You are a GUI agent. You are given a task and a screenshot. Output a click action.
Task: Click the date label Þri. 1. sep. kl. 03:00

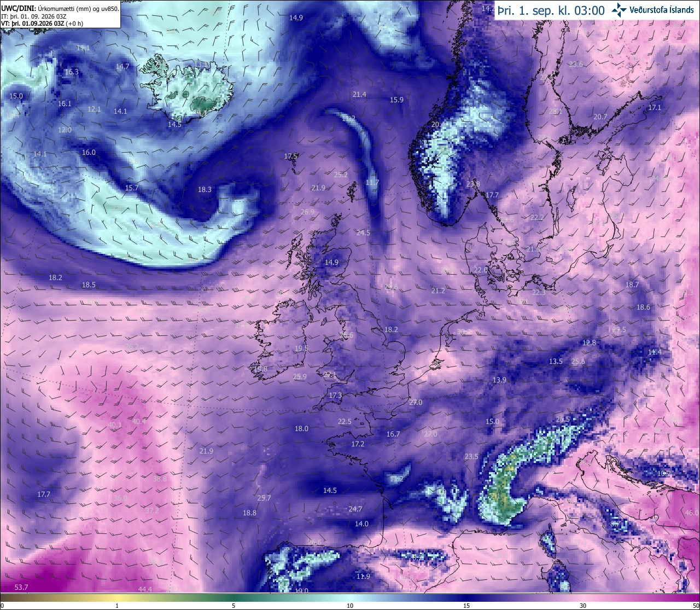coord(551,10)
